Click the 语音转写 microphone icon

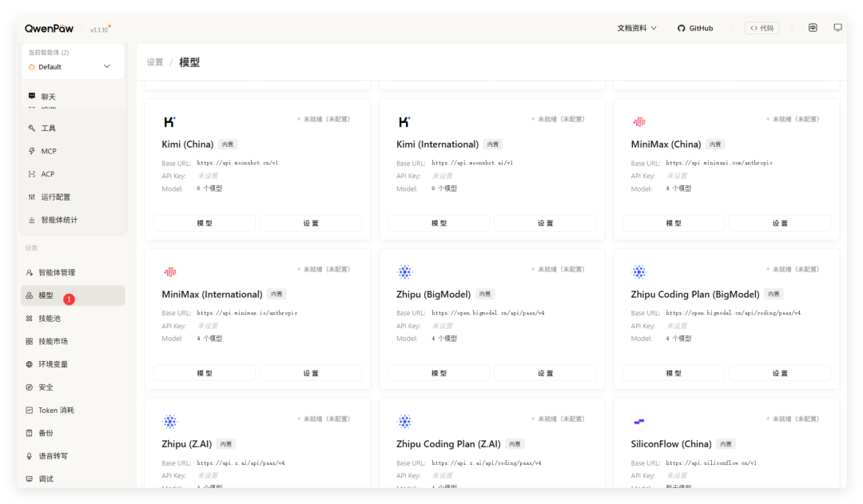click(30, 456)
